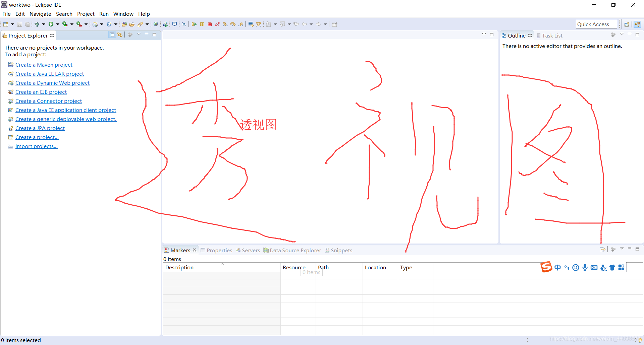The width and height of the screenshot is (644, 345).
Task: Close the Project Explorer view tab
Action: (52, 36)
